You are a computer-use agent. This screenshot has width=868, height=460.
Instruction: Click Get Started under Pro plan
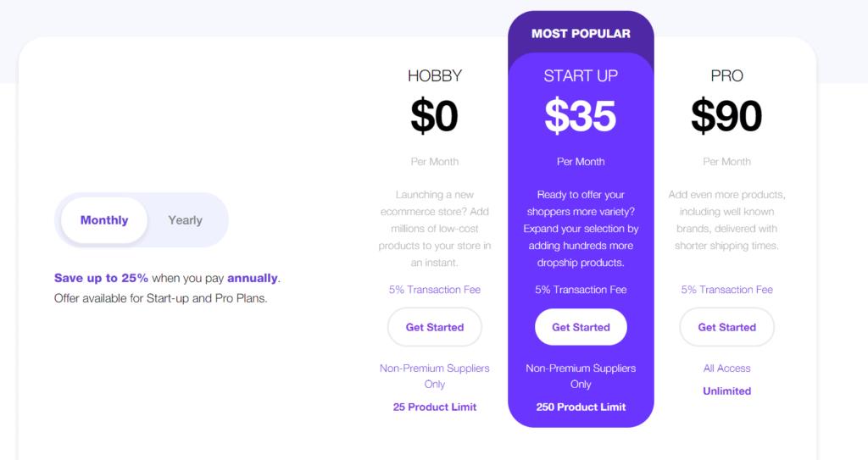tap(726, 327)
